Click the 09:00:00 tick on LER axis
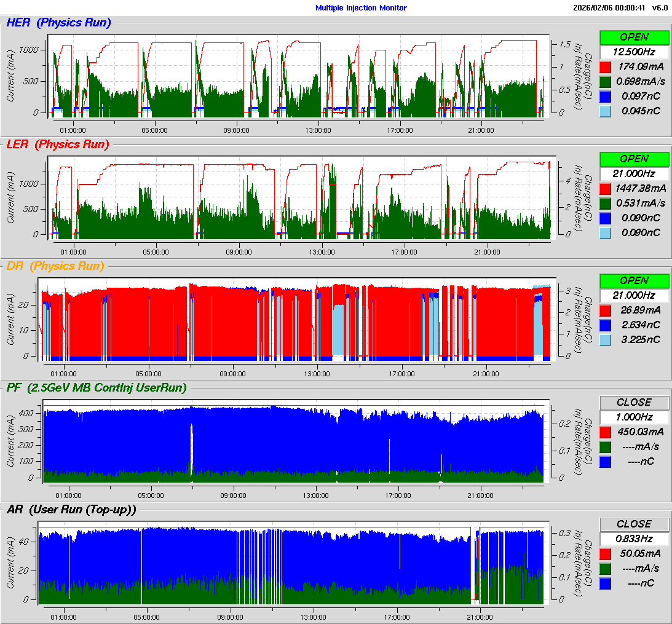The image size is (672, 624). point(239,252)
